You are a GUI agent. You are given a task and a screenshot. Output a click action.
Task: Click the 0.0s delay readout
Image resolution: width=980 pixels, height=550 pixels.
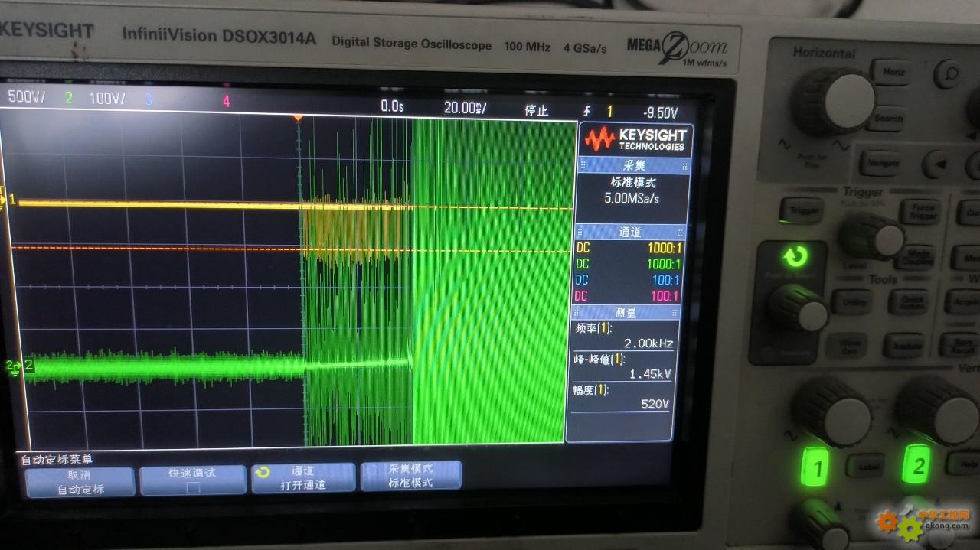(x=392, y=106)
